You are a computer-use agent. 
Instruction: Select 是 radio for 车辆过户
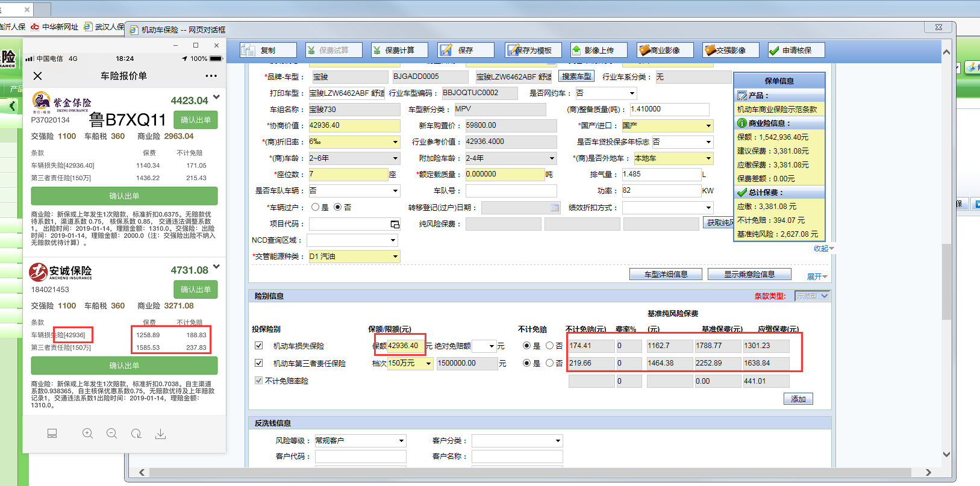pyautogui.click(x=315, y=207)
